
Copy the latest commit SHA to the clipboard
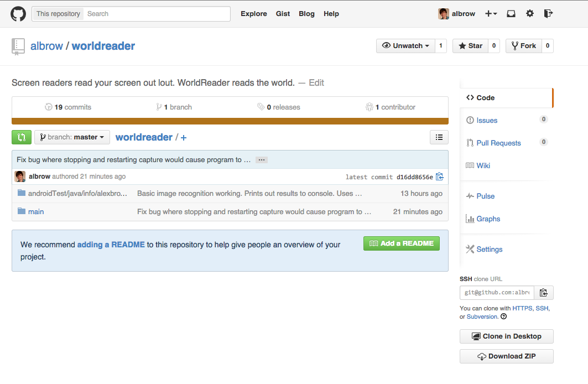440,177
